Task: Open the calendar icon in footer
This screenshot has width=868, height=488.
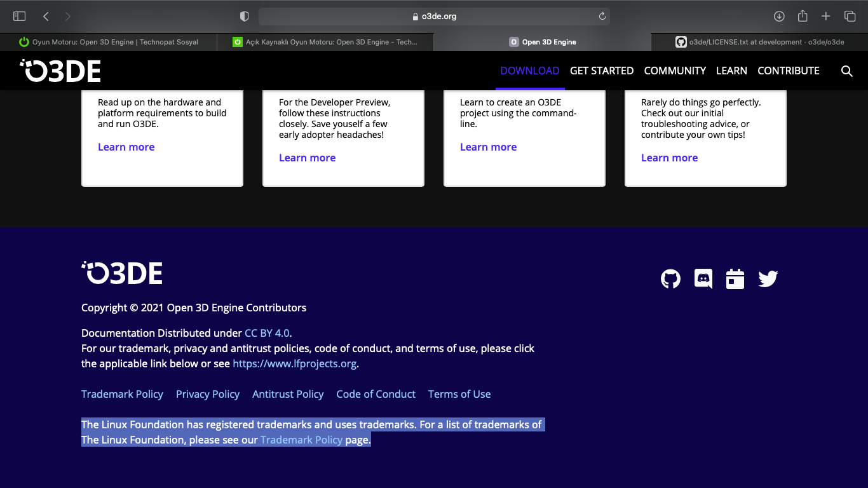Action: pos(735,279)
